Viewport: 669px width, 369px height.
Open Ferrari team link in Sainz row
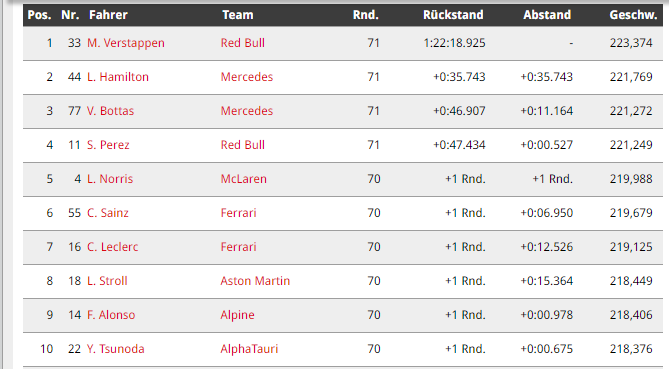pos(239,213)
